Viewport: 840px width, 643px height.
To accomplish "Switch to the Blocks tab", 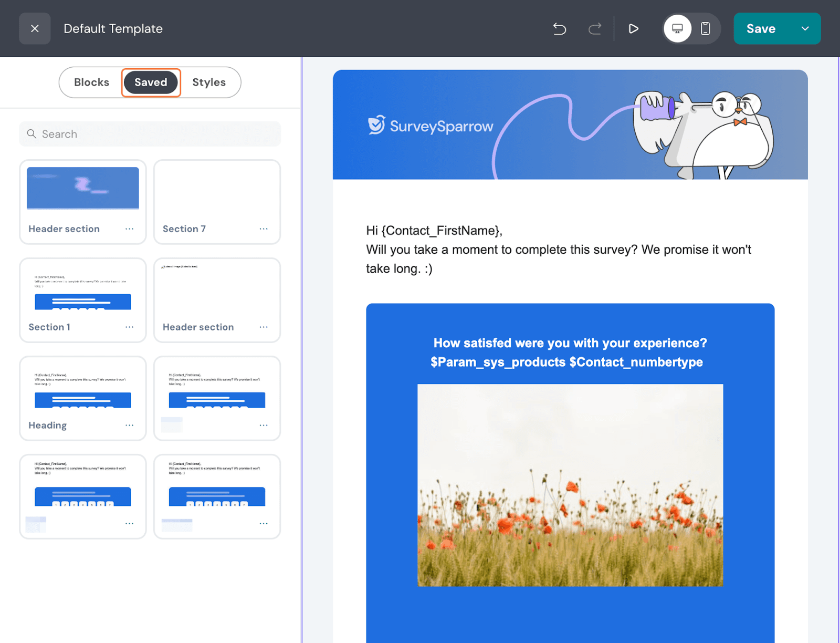I will pos(91,82).
